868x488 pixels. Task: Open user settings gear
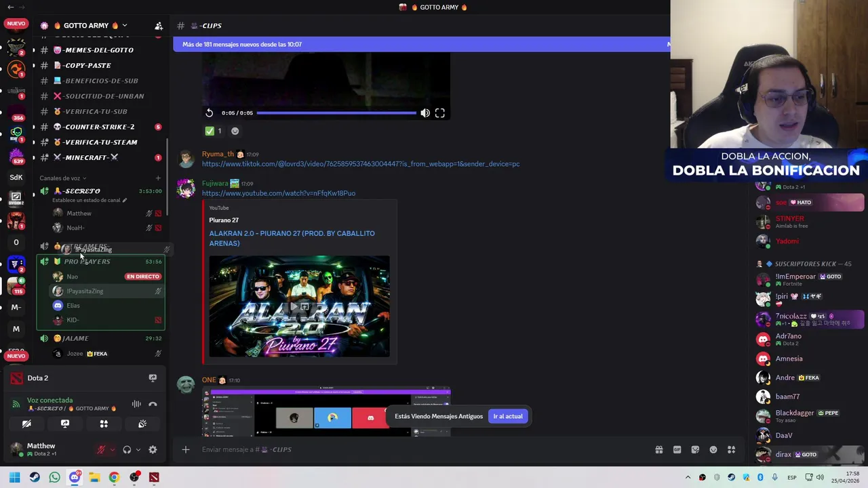pyautogui.click(x=153, y=449)
